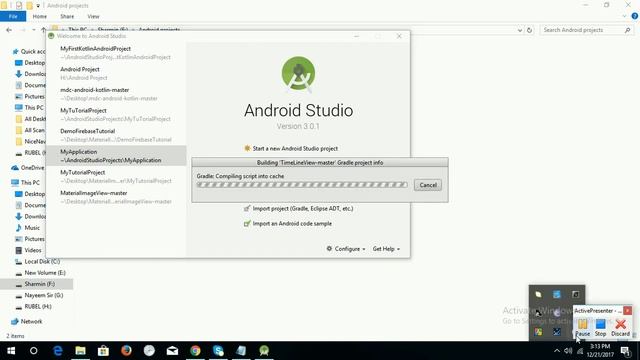
Task: Pause the ActivePresenter recording
Action: click(583, 328)
